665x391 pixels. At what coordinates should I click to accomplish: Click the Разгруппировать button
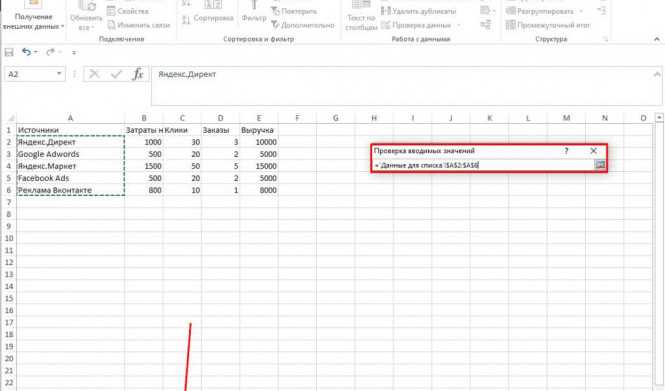pos(540,11)
